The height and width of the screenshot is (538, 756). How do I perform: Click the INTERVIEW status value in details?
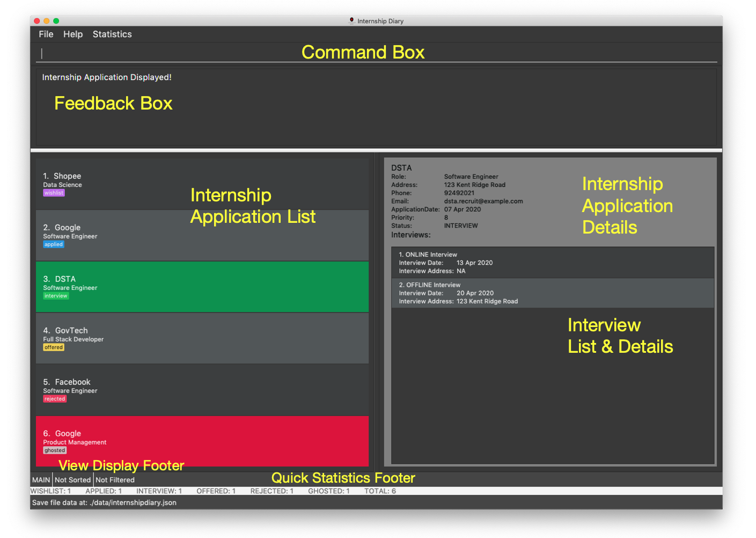tap(461, 226)
